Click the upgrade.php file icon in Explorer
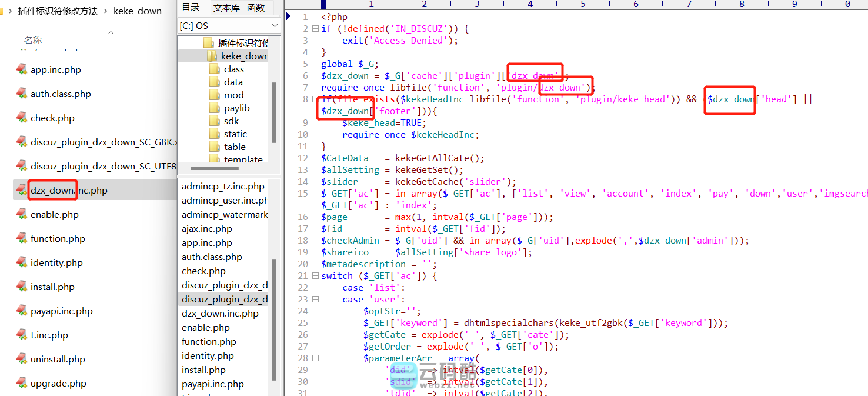 22,383
